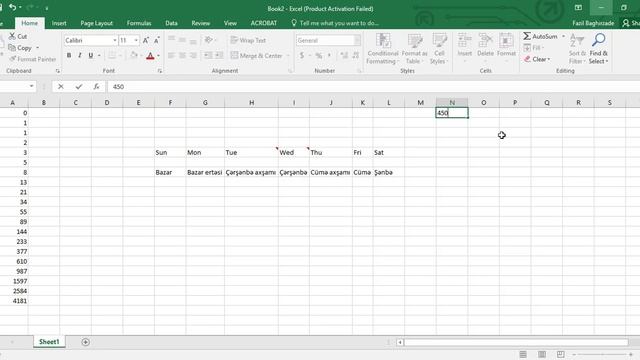This screenshot has width=640, height=360.
Task: Click the AutoSum sigma button
Action: (x=540, y=36)
